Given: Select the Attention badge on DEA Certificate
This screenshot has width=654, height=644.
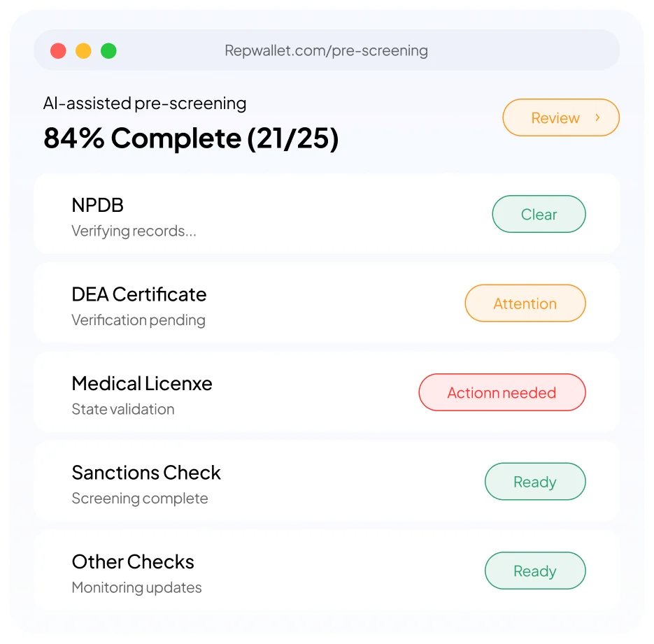Looking at the screenshot, I should [x=525, y=303].
